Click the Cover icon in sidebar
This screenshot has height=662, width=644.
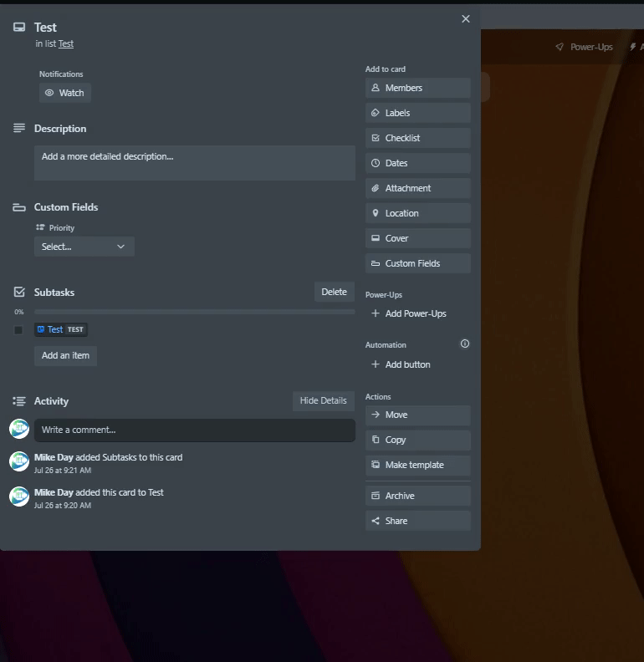click(x=376, y=237)
